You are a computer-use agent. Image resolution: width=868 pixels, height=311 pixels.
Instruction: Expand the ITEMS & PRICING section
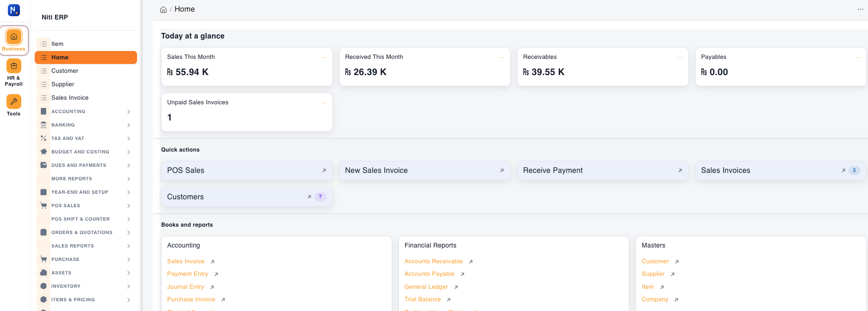[x=86, y=299]
